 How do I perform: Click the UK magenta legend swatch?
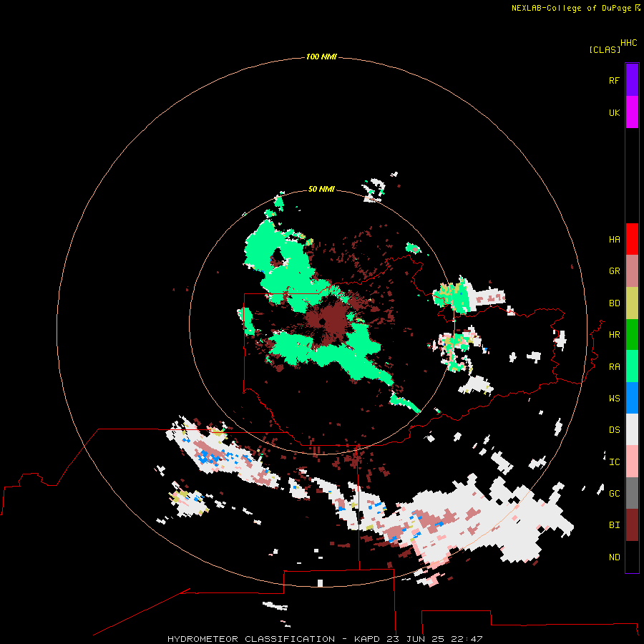[632, 112]
